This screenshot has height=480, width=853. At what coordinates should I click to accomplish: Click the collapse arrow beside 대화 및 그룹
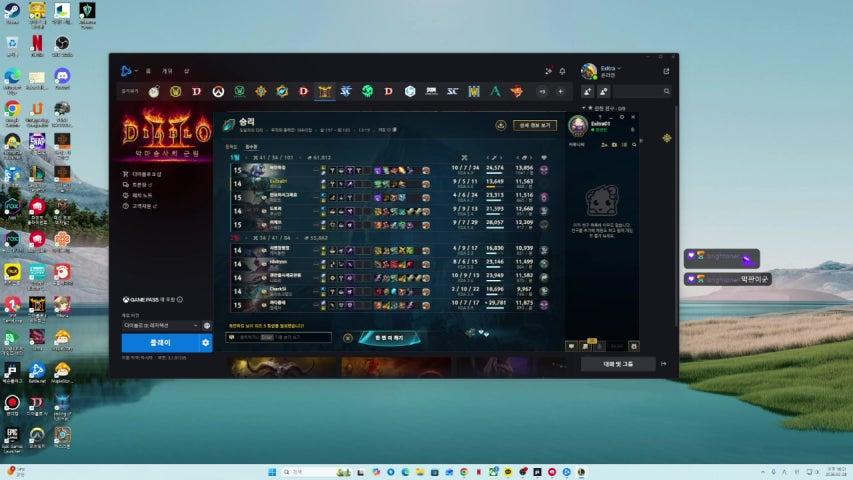click(x=664, y=364)
